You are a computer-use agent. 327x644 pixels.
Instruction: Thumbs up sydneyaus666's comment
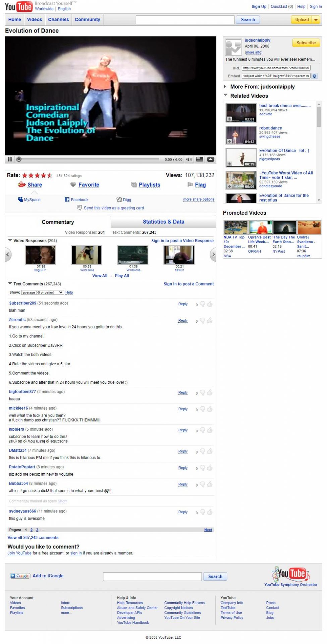[x=210, y=512]
